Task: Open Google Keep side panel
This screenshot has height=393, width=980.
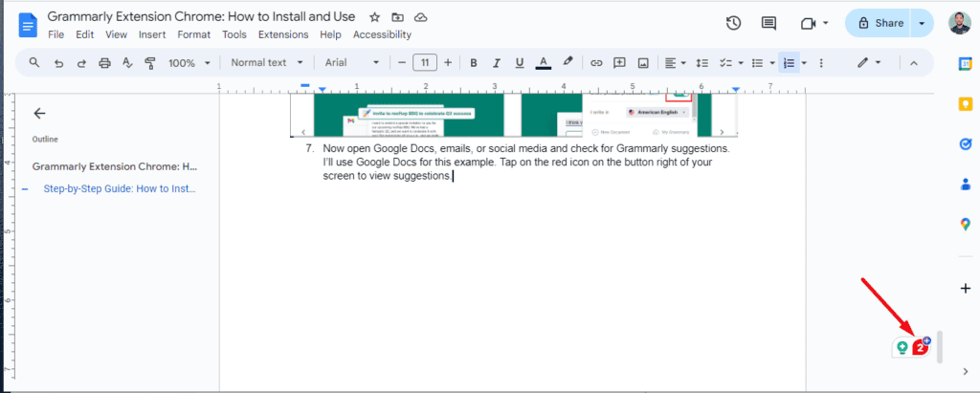Action: [x=965, y=103]
